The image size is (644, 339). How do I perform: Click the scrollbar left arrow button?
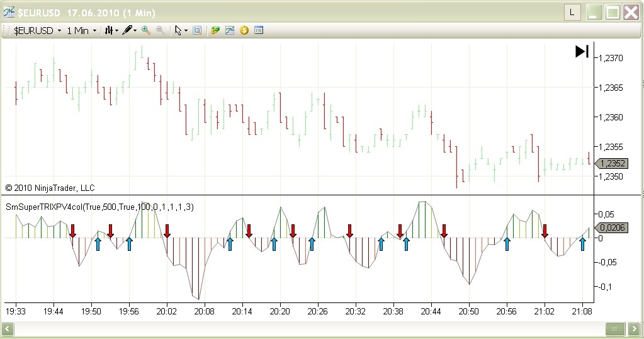8,328
